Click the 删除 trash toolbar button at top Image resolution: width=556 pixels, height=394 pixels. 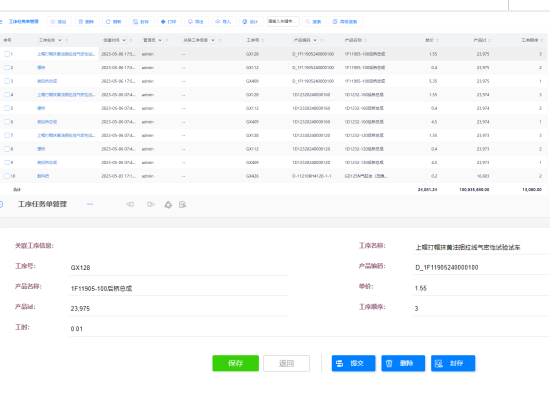[x=87, y=22]
